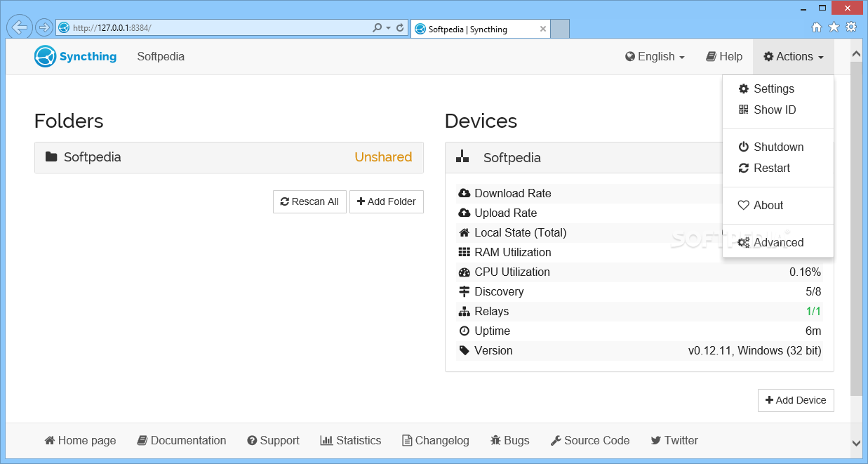
Task: Click the Syncthing logo icon
Action: coord(45,56)
